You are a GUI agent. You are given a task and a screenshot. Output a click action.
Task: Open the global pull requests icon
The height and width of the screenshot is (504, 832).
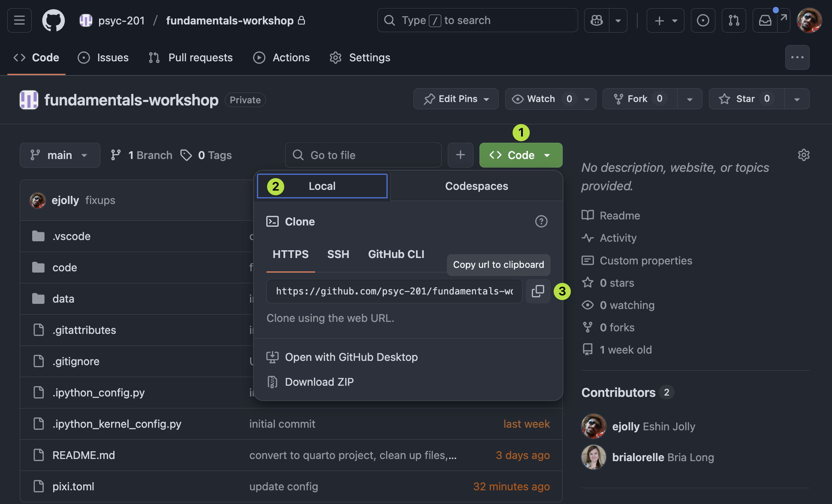pyautogui.click(x=734, y=20)
